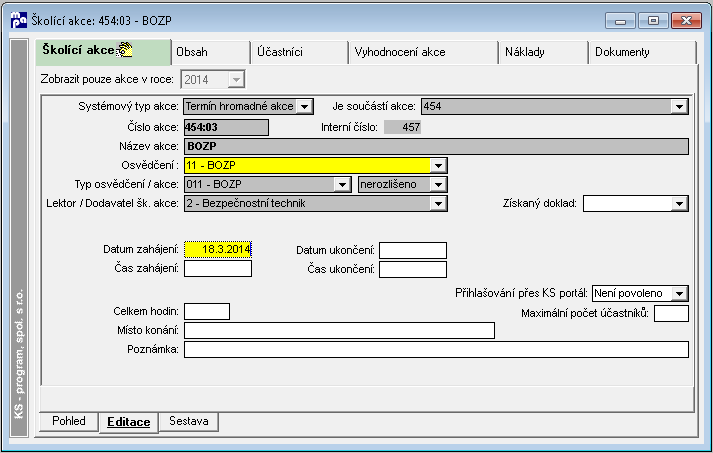Expand the year 2014 dropdown
The height and width of the screenshot is (453, 713).
click(236, 80)
